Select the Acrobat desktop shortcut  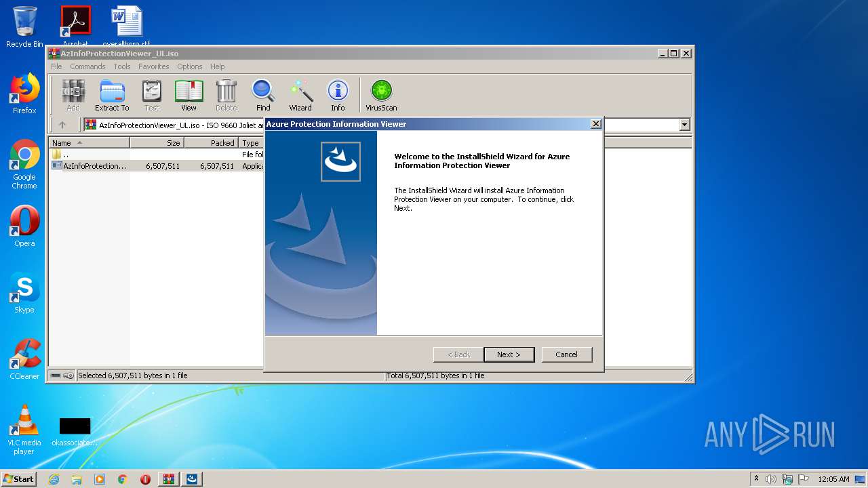click(x=75, y=26)
